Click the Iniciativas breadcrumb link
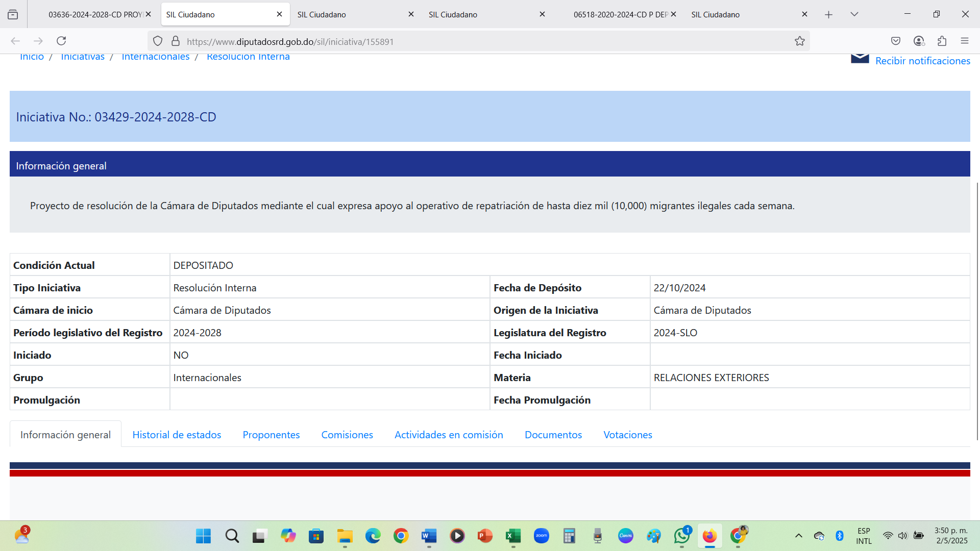The height and width of the screenshot is (551, 980). 83,57
